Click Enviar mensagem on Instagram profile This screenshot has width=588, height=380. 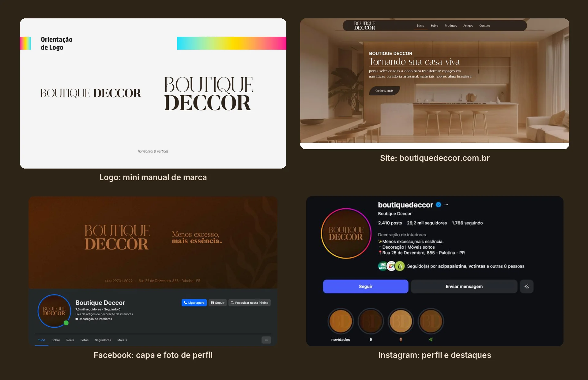(x=464, y=287)
